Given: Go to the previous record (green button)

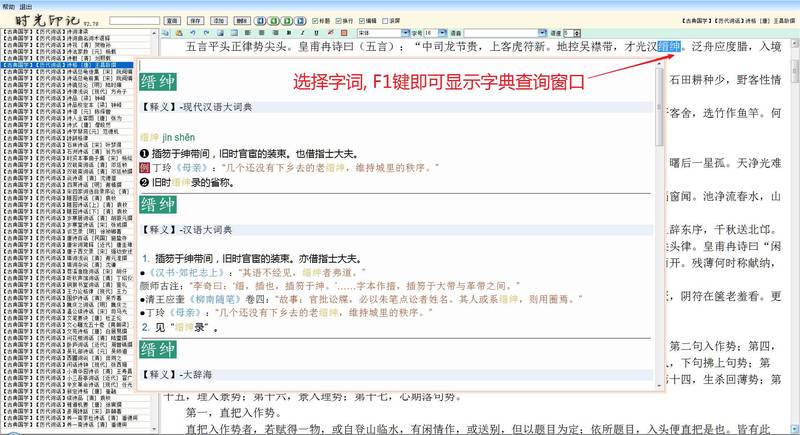Looking at the screenshot, I should pos(274,21).
